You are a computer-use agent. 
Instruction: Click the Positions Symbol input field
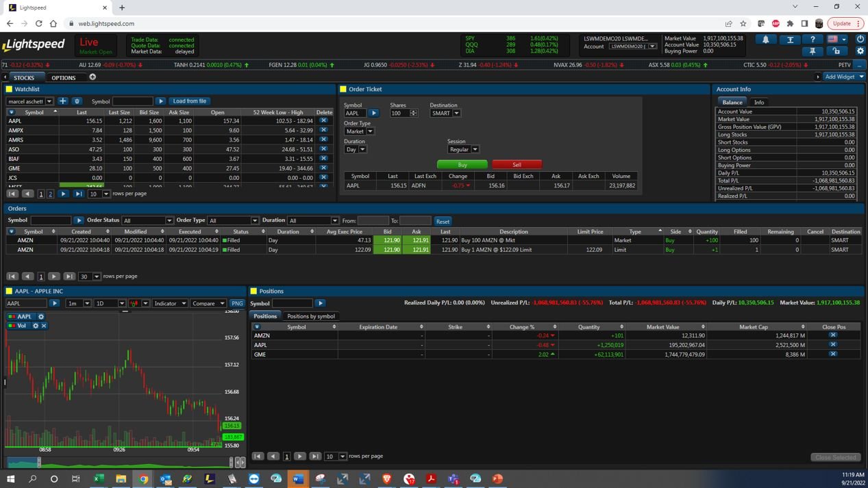(293, 303)
